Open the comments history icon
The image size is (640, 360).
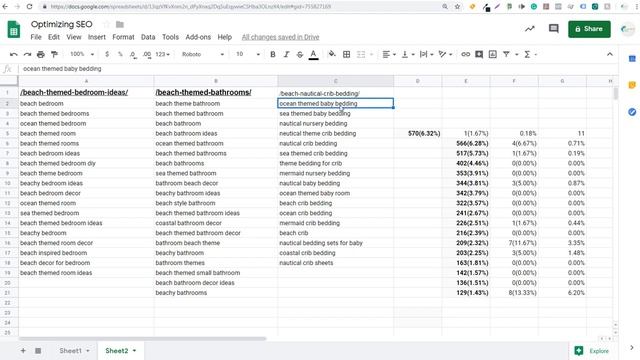pyautogui.click(x=553, y=29)
